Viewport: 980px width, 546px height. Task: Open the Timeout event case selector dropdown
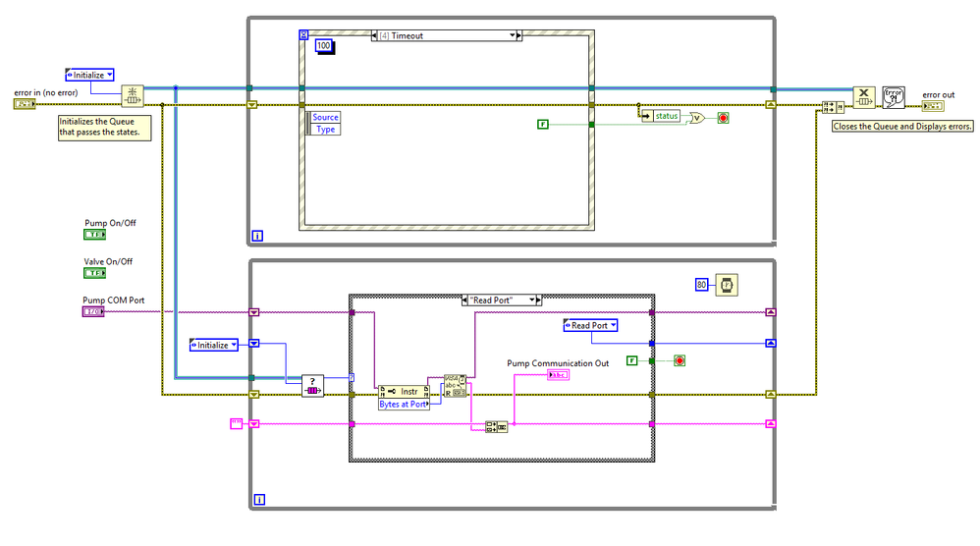click(x=512, y=35)
